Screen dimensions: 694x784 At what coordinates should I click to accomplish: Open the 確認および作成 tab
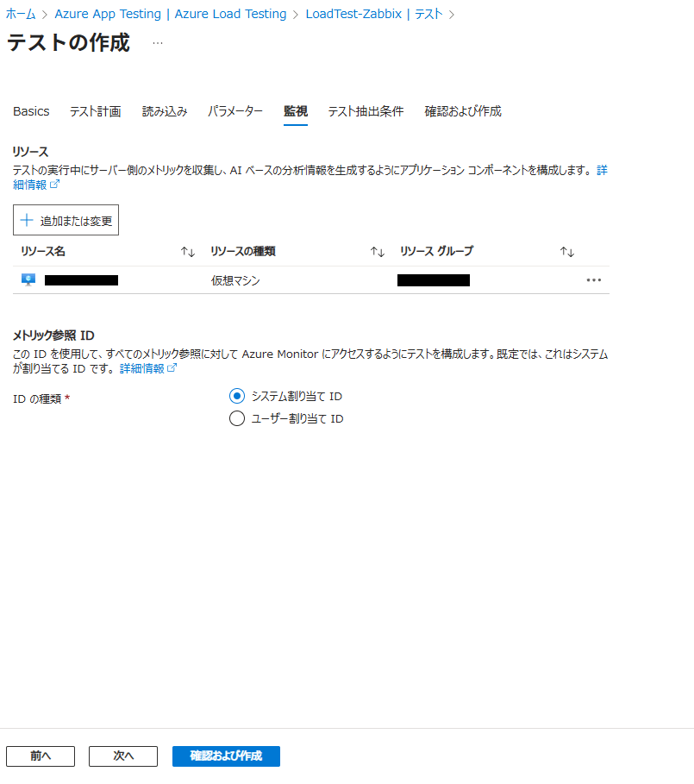pos(463,111)
